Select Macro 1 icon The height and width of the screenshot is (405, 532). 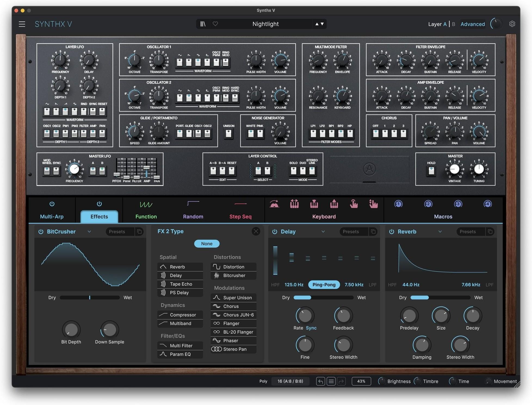(x=398, y=204)
